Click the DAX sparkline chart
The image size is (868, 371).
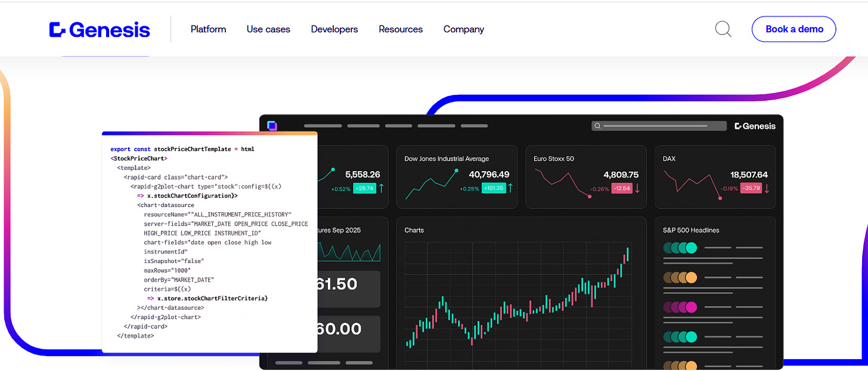(692, 184)
